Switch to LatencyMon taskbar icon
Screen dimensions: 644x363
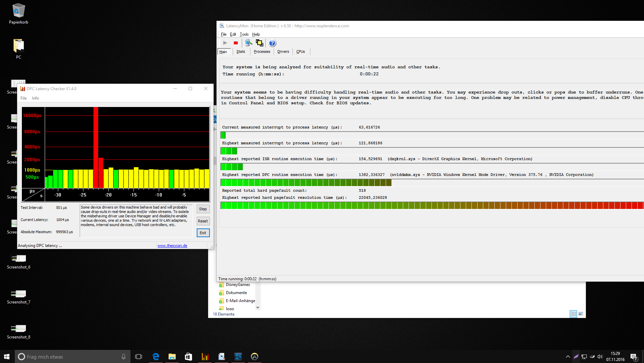(222, 357)
